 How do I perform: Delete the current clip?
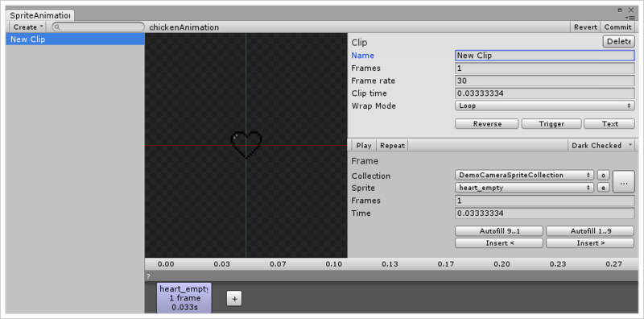point(618,42)
